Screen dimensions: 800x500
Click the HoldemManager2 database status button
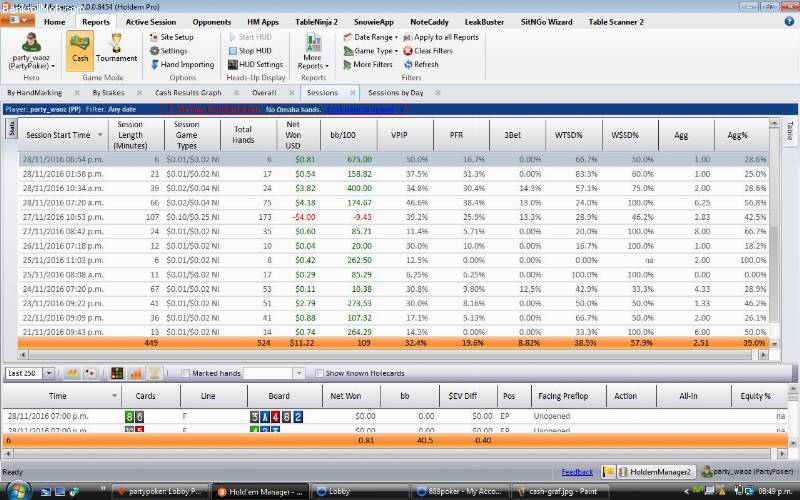(x=654, y=472)
